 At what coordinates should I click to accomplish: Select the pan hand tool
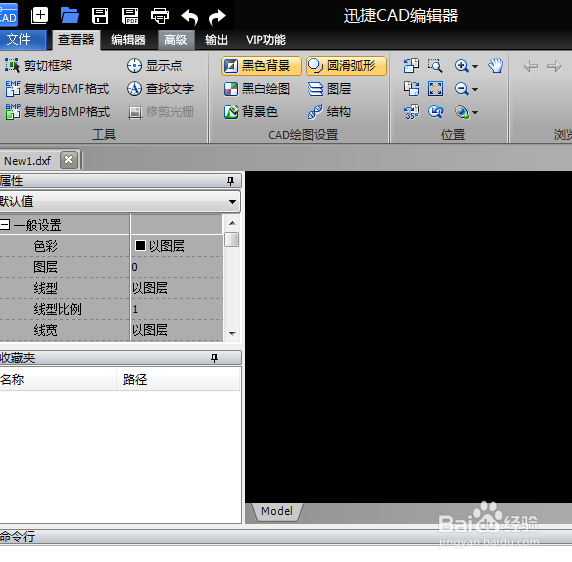[x=495, y=66]
